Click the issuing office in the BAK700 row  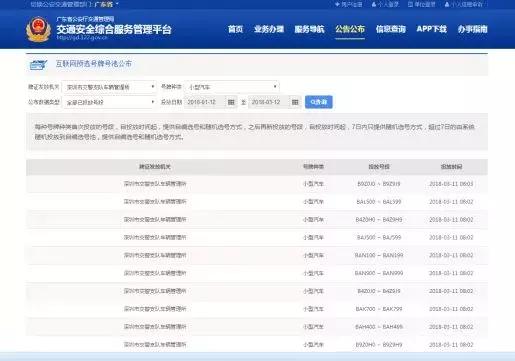(x=155, y=309)
